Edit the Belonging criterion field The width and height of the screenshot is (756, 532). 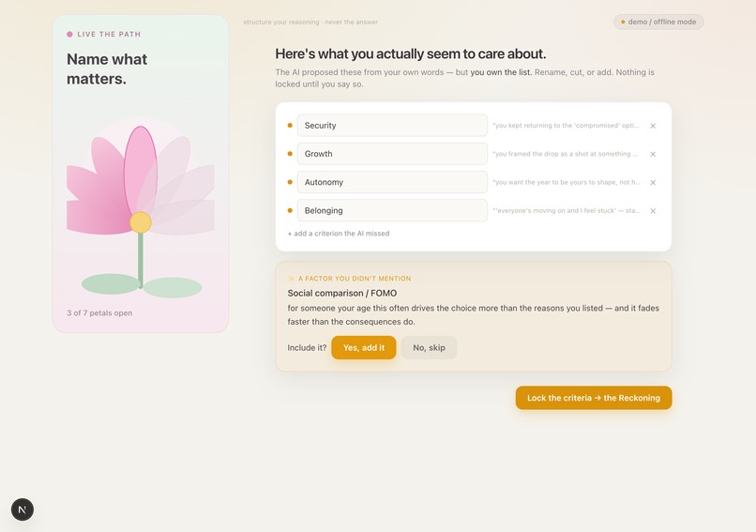(x=392, y=210)
